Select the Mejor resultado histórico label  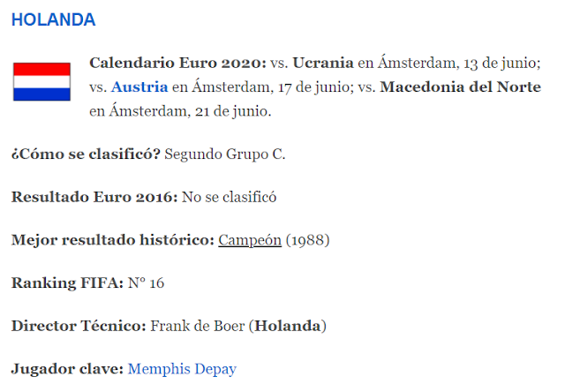(113, 240)
